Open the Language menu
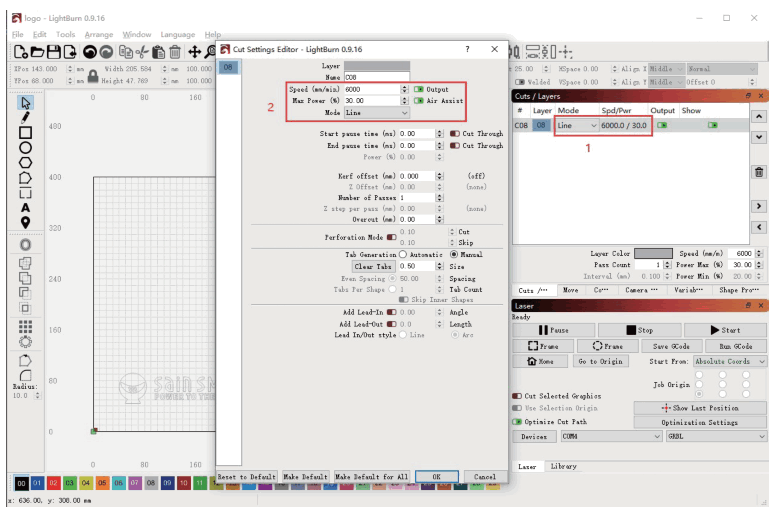Image resolution: width=780 pixels, height=517 pixels. [x=178, y=34]
